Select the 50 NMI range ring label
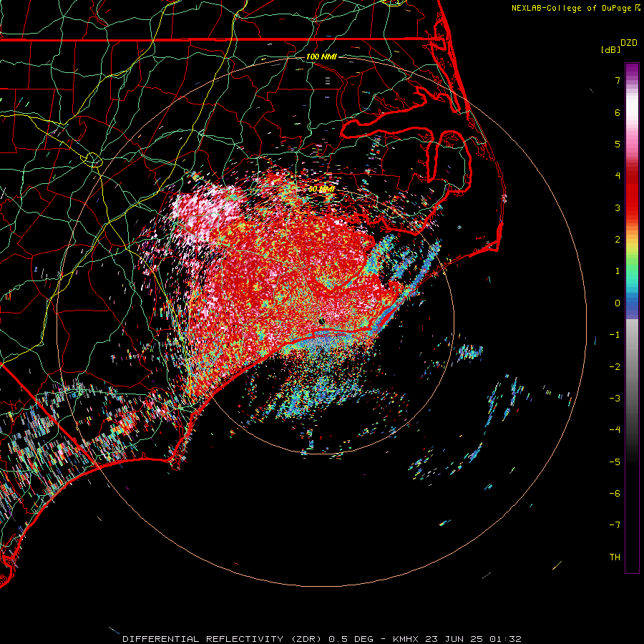 (321, 189)
